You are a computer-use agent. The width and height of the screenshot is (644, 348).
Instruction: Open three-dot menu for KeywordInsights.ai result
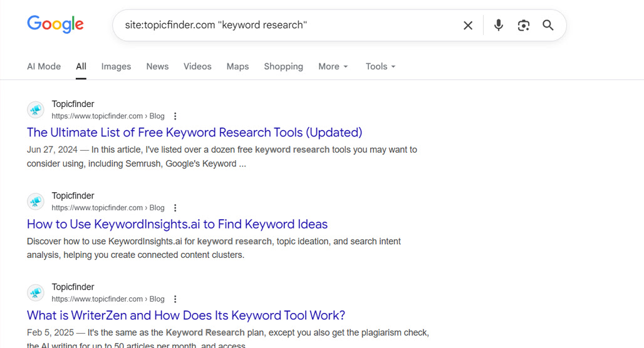pos(175,208)
